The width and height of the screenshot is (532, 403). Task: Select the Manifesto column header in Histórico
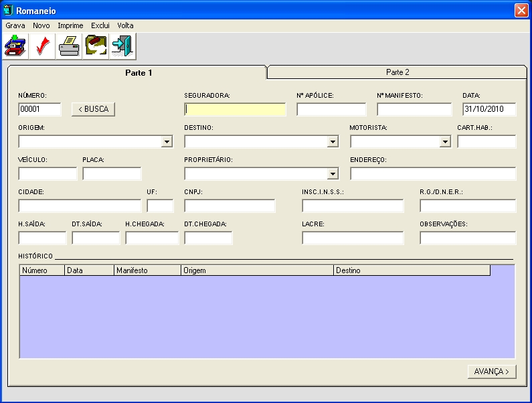tap(147, 270)
